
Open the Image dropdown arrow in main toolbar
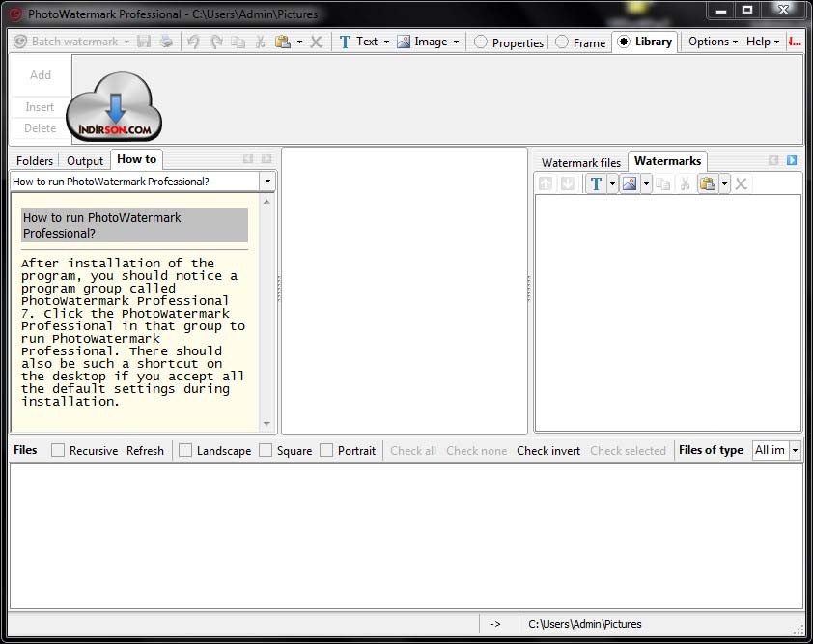point(457,42)
